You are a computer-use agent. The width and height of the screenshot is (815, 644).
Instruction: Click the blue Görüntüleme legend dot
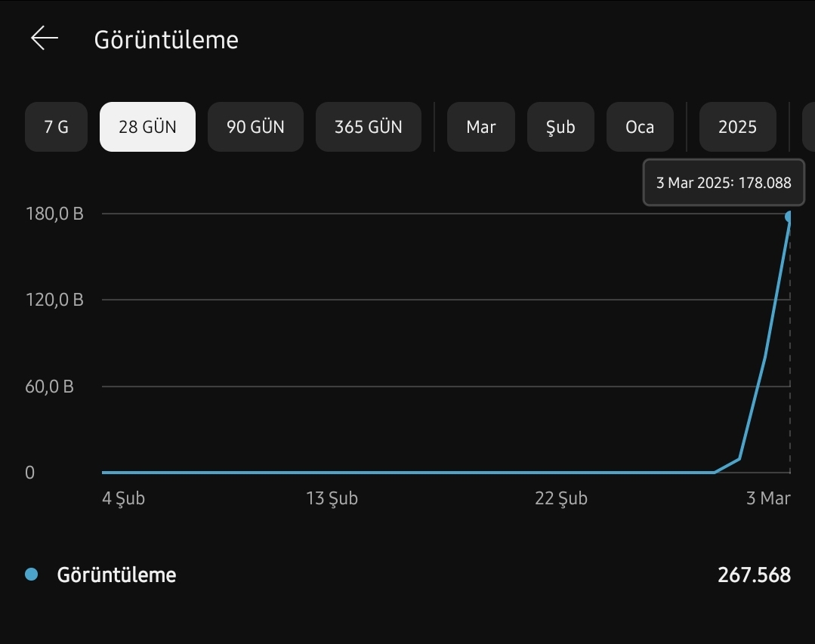[x=32, y=574]
